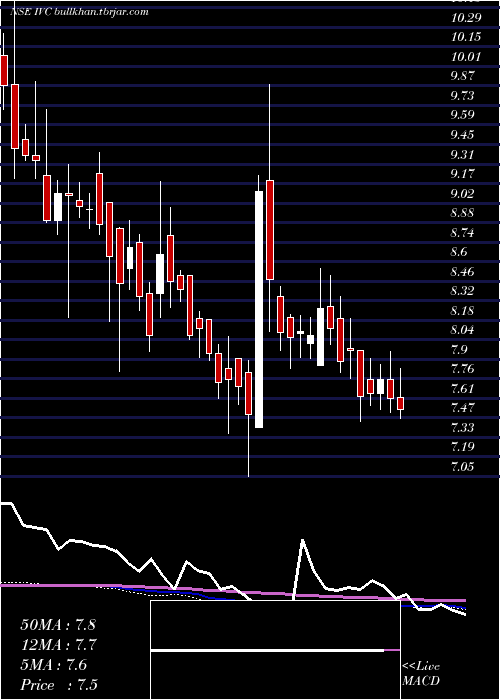The height and width of the screenshot is (700, 500).
Task: Select the 9.87 price axis label
Action: pos(464,75)
